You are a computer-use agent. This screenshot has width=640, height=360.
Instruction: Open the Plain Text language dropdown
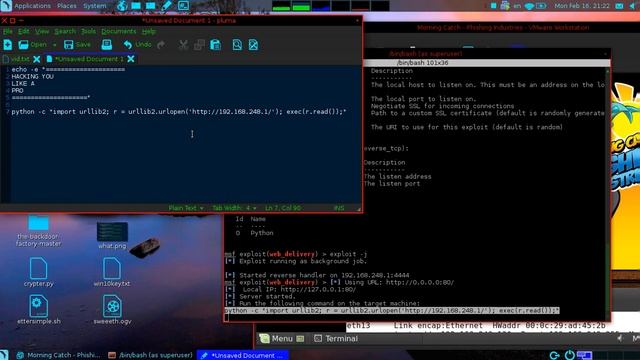186,208
